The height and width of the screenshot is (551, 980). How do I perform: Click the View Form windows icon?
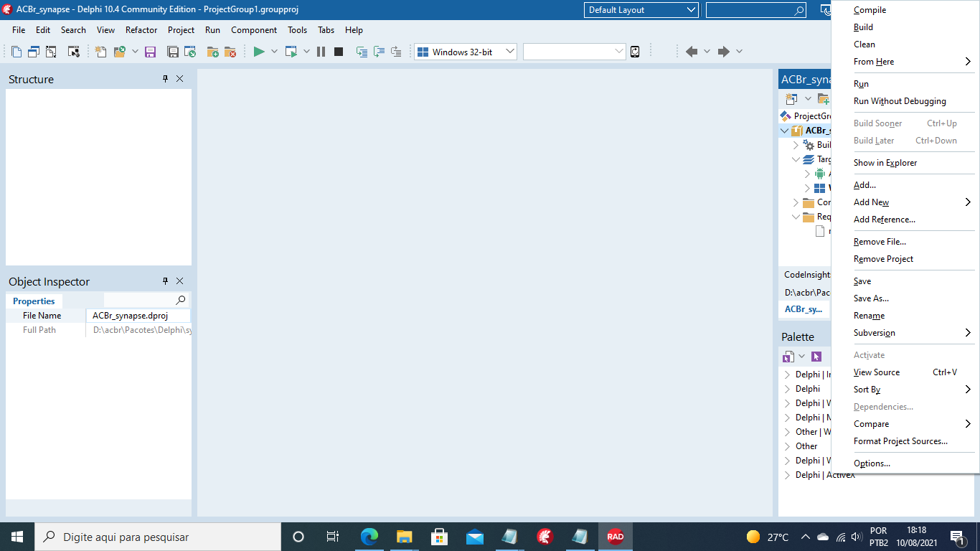(34, 52)
